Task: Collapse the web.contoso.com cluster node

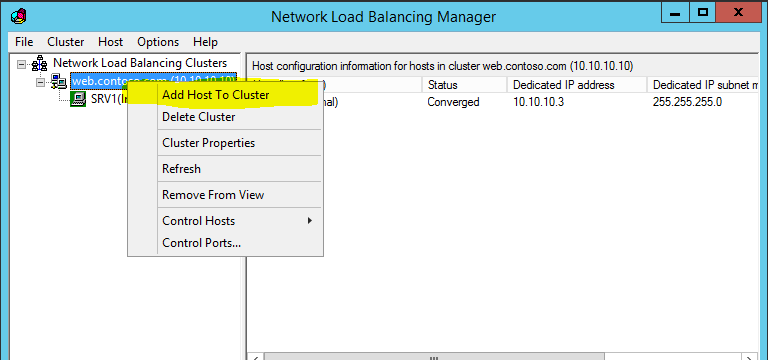Action: click(40, 82)
